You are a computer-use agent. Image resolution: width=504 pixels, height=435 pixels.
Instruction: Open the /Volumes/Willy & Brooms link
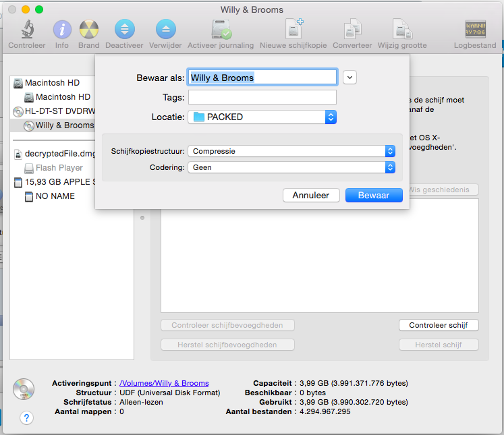pos(164,383)
